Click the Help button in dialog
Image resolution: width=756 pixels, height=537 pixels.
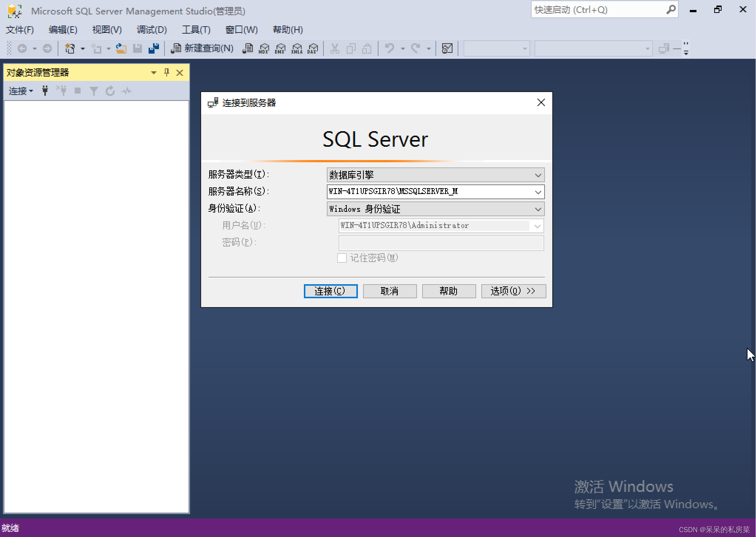click(449, 291)
